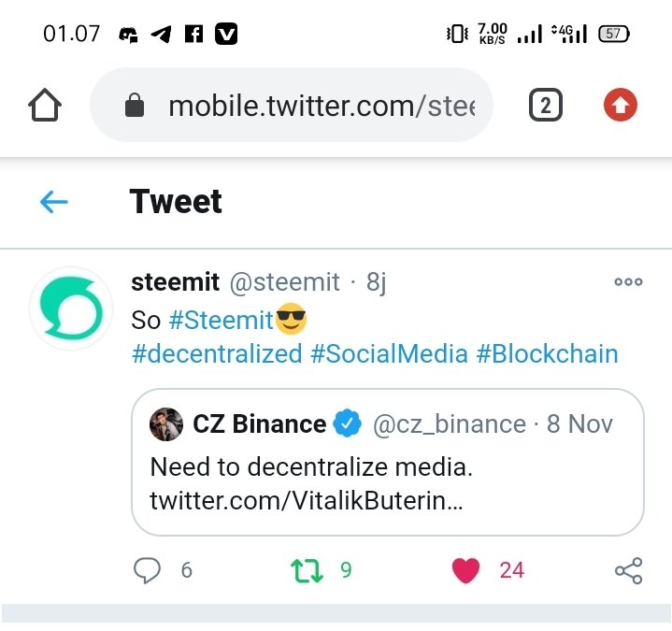
Task: Open the tweet's three-dot more menu
Action: 628,282
